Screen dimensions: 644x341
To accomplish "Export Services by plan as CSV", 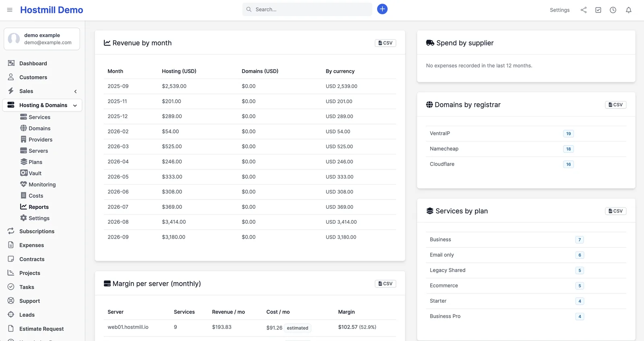I will click(x=615, y=211).
